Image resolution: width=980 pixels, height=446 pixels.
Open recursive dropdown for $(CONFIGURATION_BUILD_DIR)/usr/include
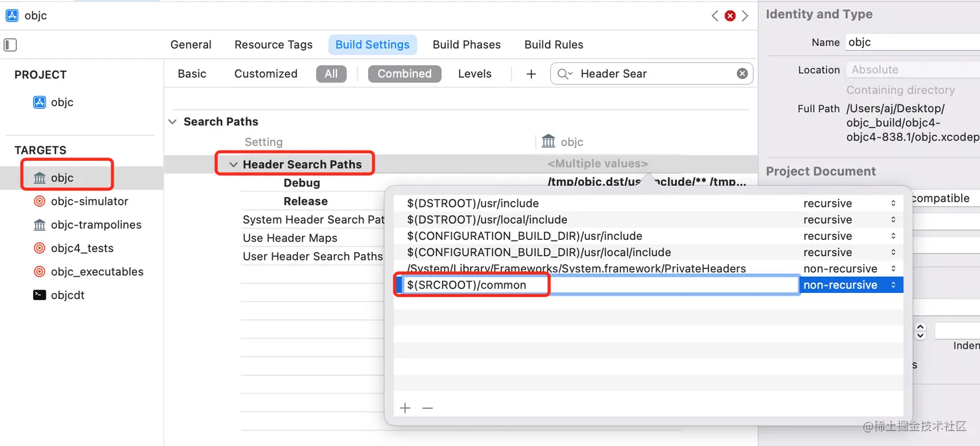[850, 236]
